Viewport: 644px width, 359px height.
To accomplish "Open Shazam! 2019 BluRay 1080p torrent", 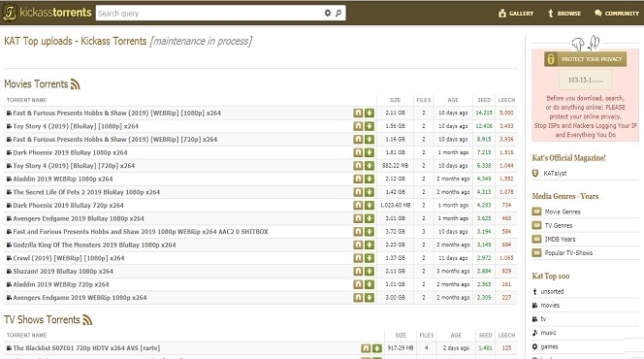I will tap(63, 271).
